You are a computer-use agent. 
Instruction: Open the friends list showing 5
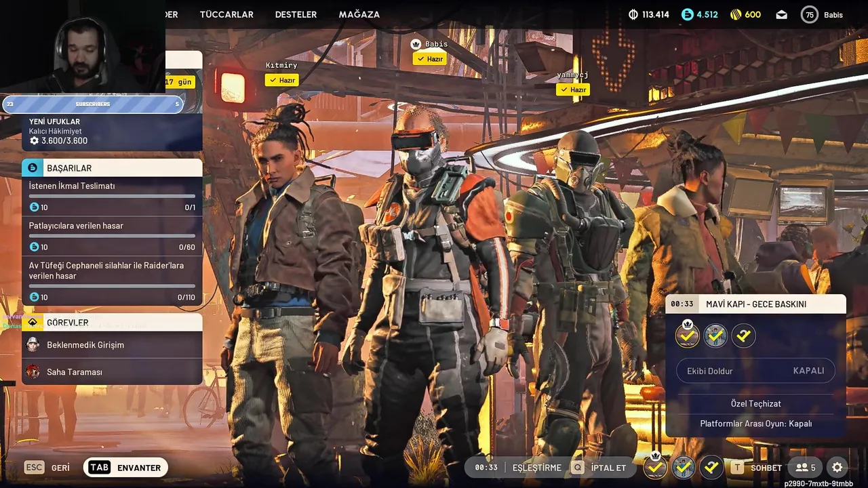805,468
